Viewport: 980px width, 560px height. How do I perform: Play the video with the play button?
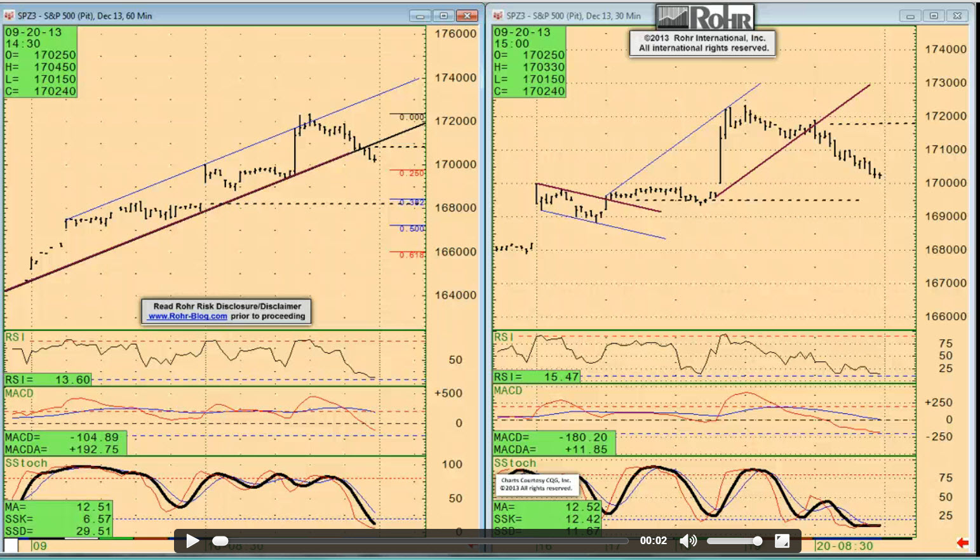[192, 541]
